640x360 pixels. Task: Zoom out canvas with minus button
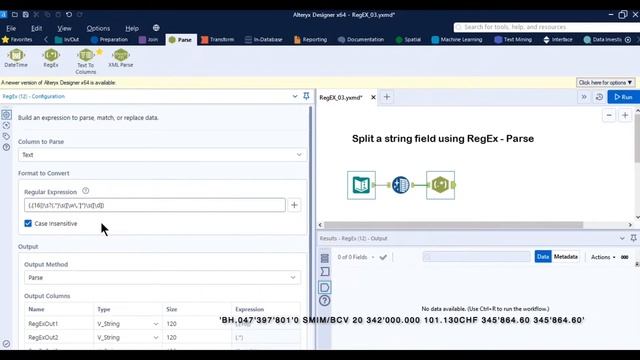[609, 116]
